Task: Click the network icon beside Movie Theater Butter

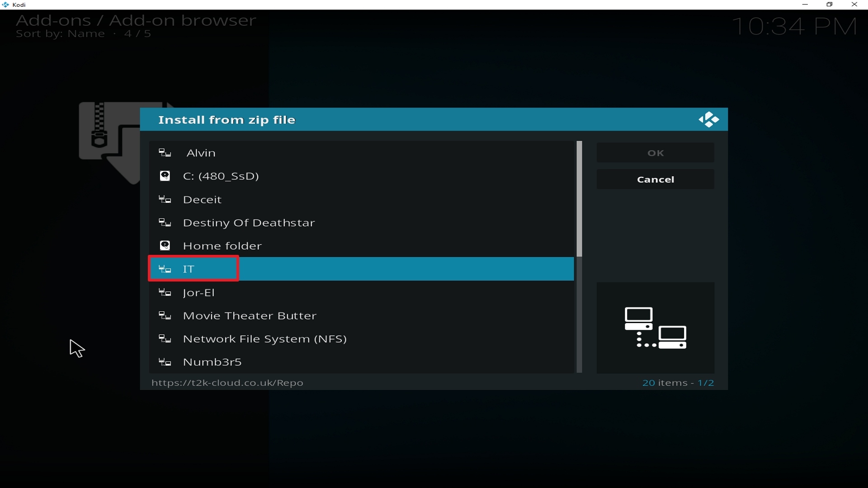Action: click(165, 316)
